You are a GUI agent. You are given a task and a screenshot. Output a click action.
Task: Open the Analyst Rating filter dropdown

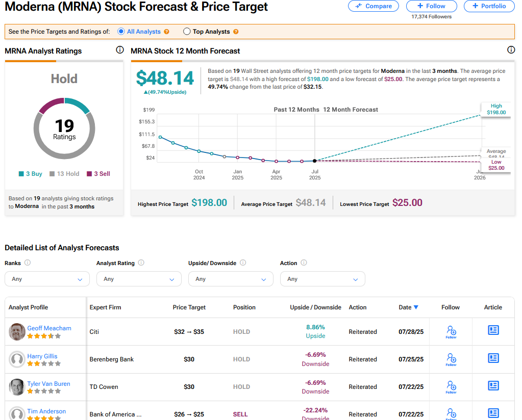pyautogui.click(x=139, y=279)
